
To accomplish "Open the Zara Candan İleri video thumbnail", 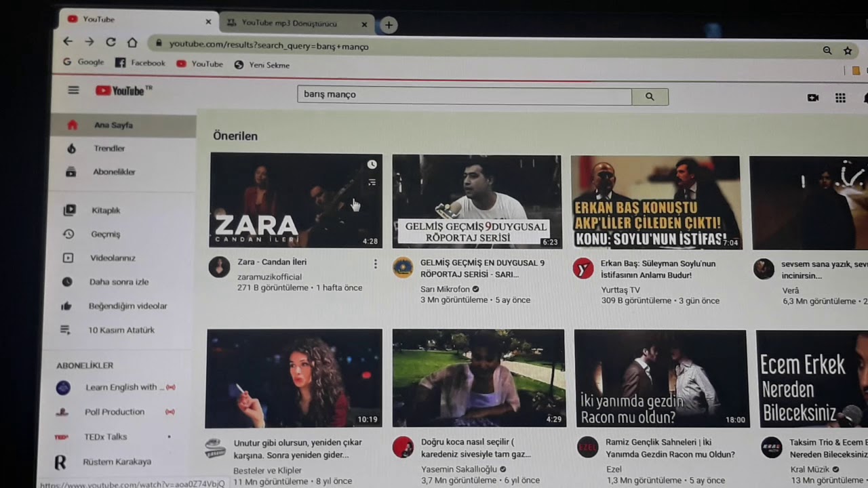I will click(x=296, y=200).
